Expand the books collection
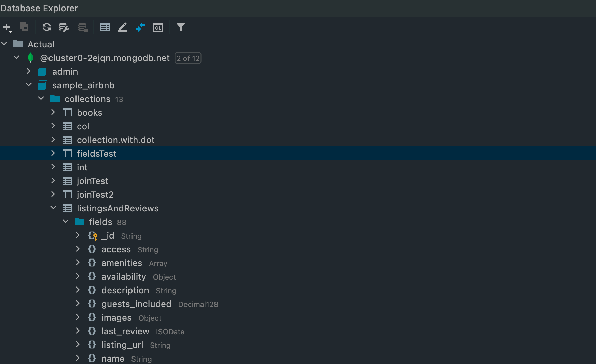 tap(53, 112)
